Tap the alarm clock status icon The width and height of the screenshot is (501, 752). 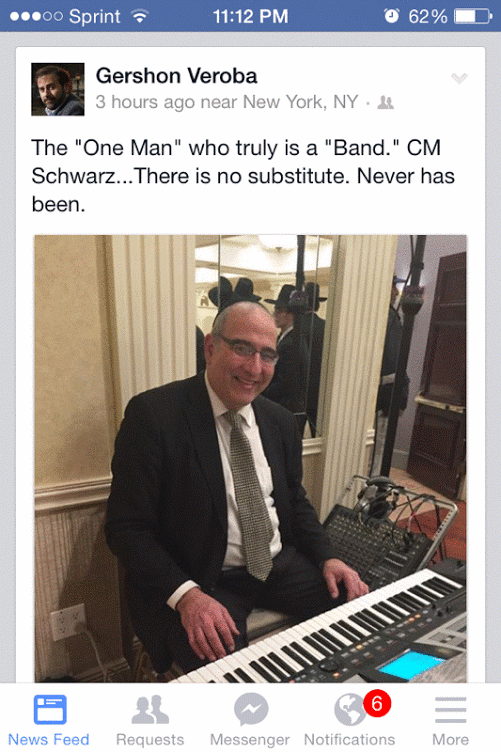(391, 16)
